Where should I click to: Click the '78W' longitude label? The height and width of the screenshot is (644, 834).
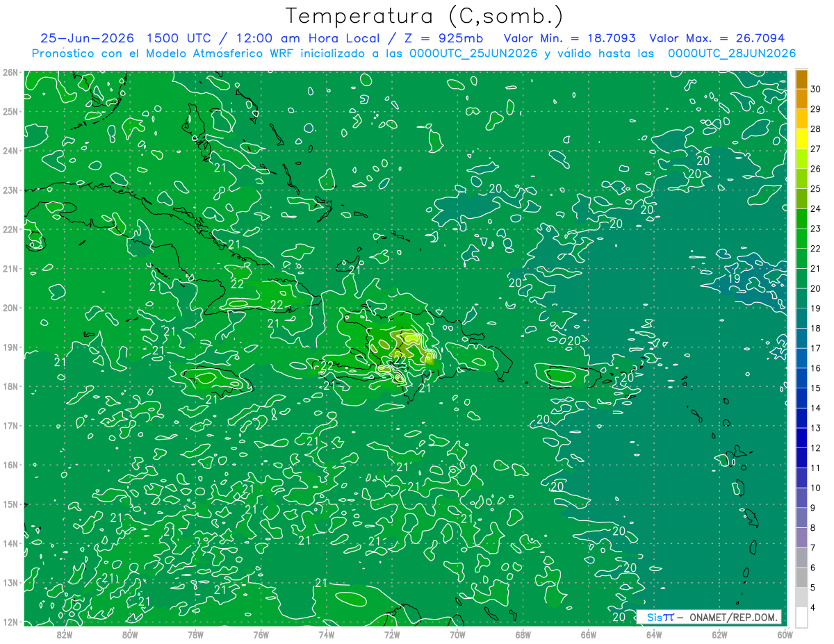point(195,634)
